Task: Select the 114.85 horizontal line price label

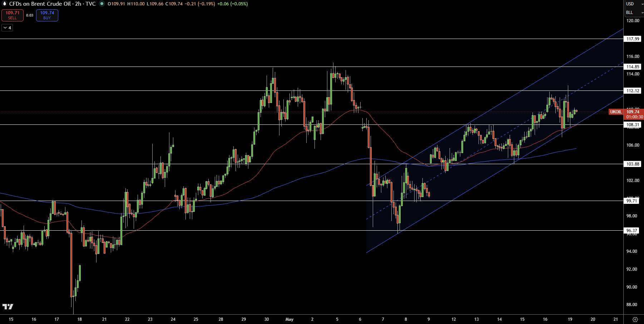Action: (633, 67)
